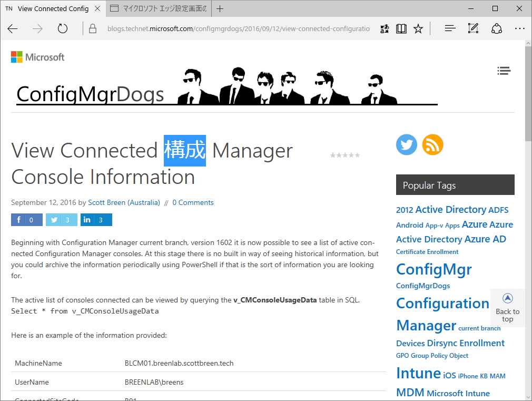Open the iPhone tag link
Screen dimensions: 532x401
click(468, 376)
